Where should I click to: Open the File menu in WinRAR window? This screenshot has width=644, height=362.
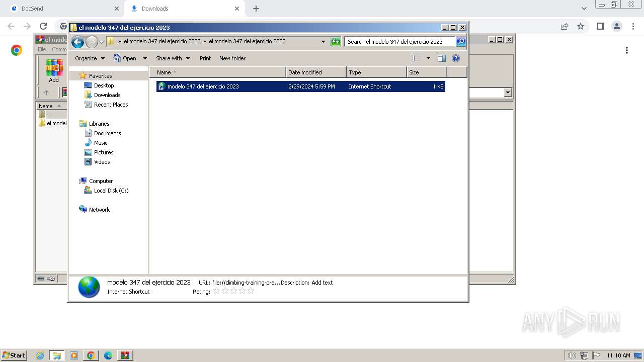42,49
